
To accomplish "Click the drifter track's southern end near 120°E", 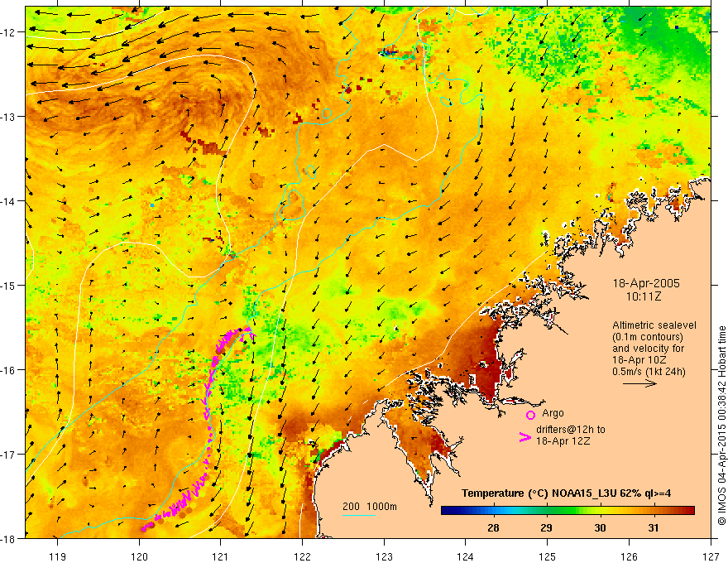I will click(146, 527).
